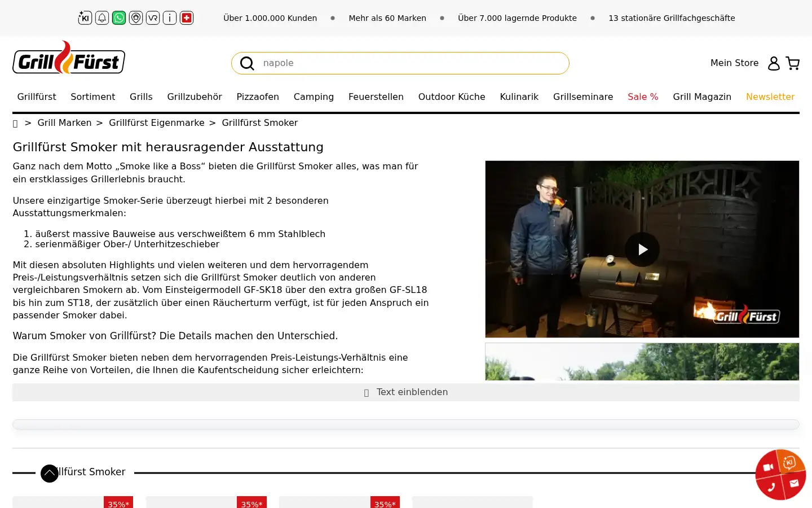Image resolution: width=812 pixels, height=508 pixels.
Task: Click the notification bell icon
Action: [x=102, y=18]
